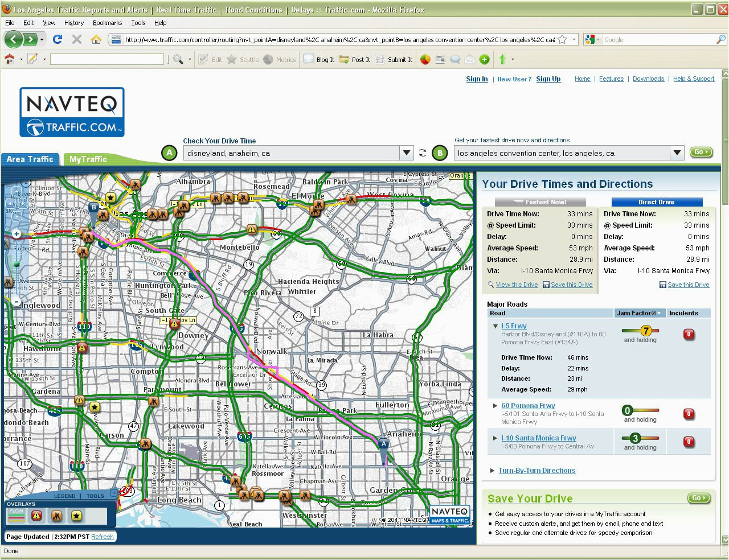Viewport: 729px width, 560px height.
Task: Open the location B dropdown arrow
Action: pyautogui.click(x=677, y=153)
